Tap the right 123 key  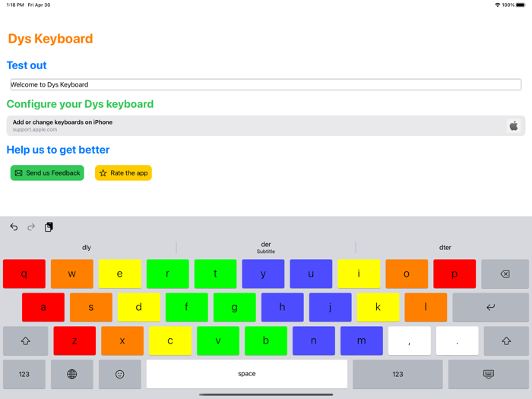point(397,374)
